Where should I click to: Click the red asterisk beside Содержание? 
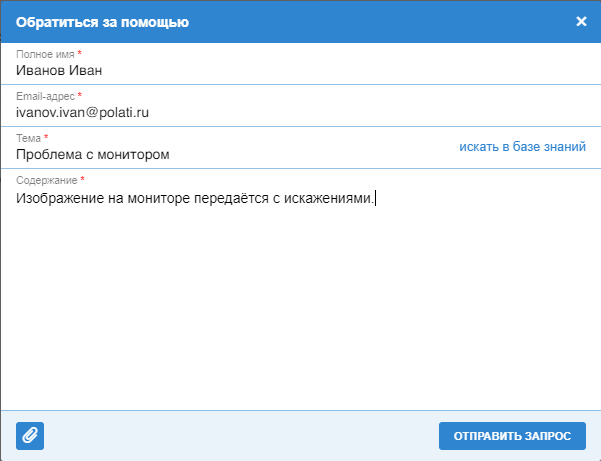83,180
